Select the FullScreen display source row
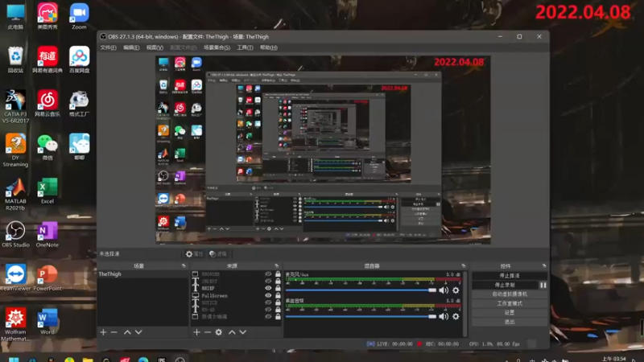644x362 pixels. 236,295
